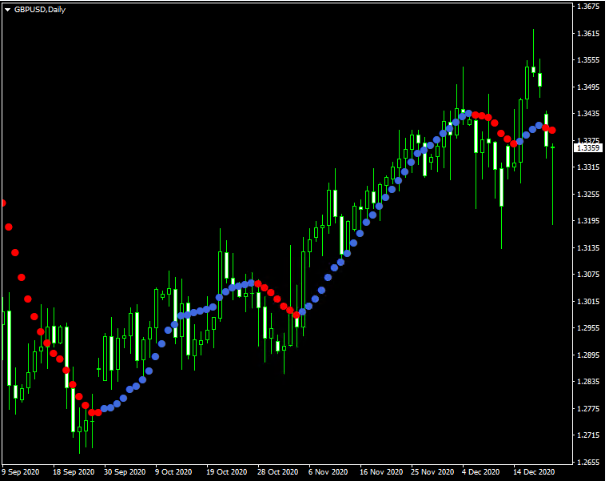
Task: Click the 14 Dec 2020 date marker
Action: pyautogui.click(x=534, y=472)
